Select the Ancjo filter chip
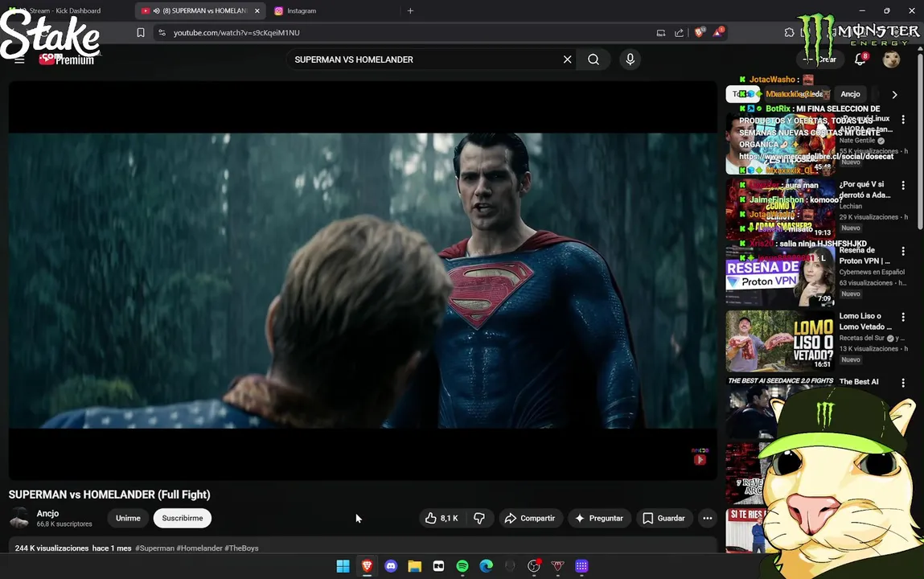 [x=850, y=94]
